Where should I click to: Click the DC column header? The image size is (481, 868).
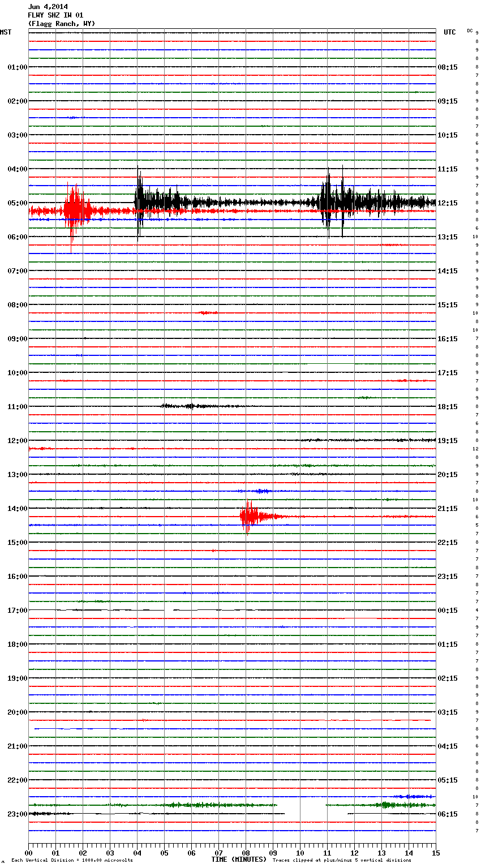pos(470,31)
